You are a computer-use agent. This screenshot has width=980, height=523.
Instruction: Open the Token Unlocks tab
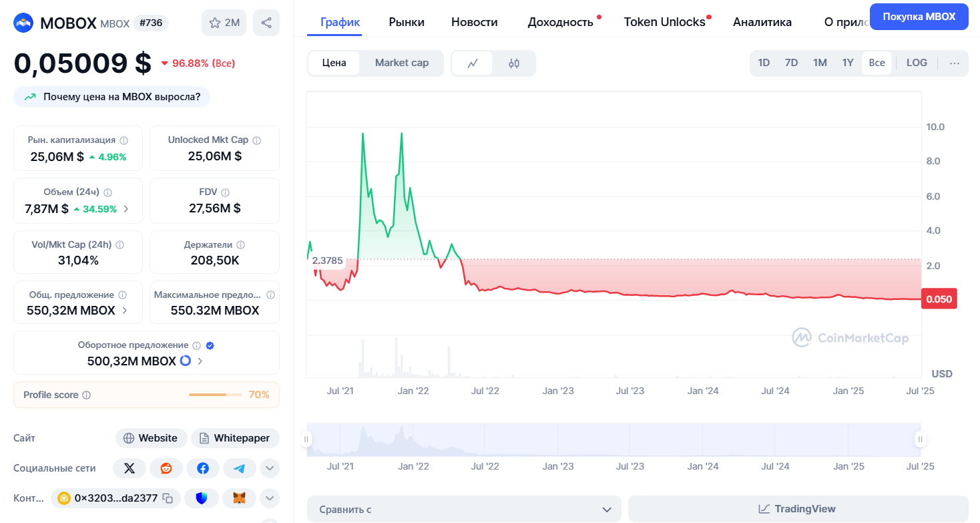665,22
